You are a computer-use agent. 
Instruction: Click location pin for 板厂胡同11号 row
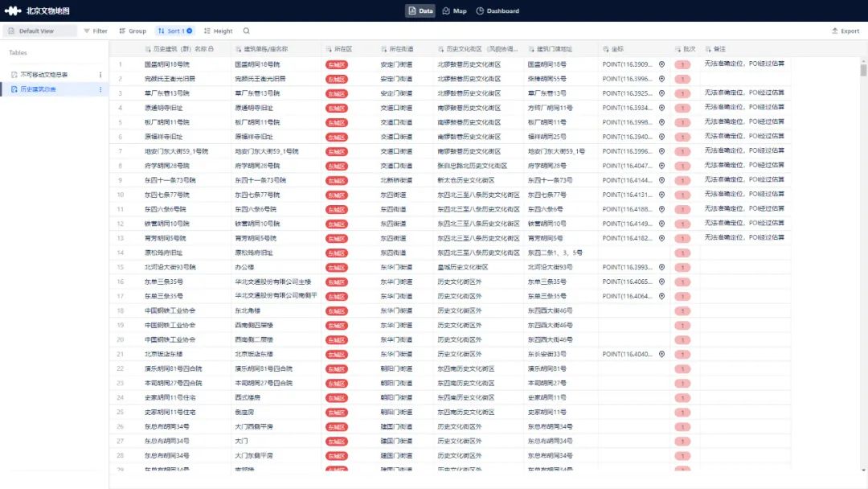[x=661, y=122]
